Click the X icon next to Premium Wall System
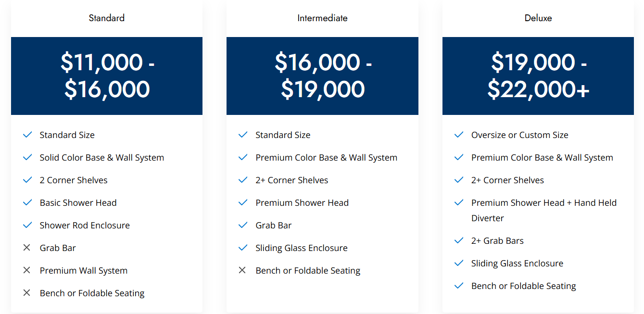Image resolution: width=644 pixels, height=314 pixels. coord(27,270)
